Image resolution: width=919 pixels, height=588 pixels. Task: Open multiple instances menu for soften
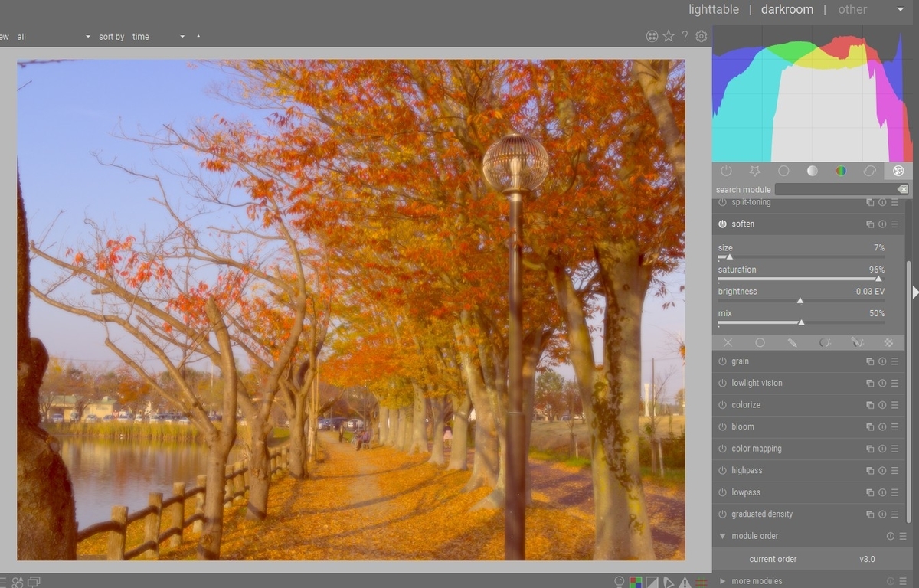pyautogui.click(x=870, y=224)
